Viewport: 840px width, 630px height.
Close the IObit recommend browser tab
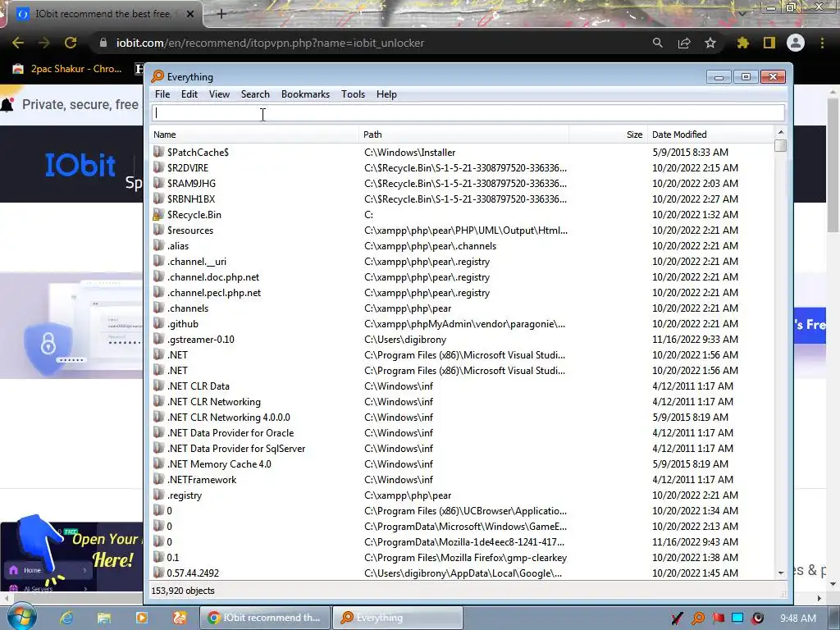click(190, 14)
